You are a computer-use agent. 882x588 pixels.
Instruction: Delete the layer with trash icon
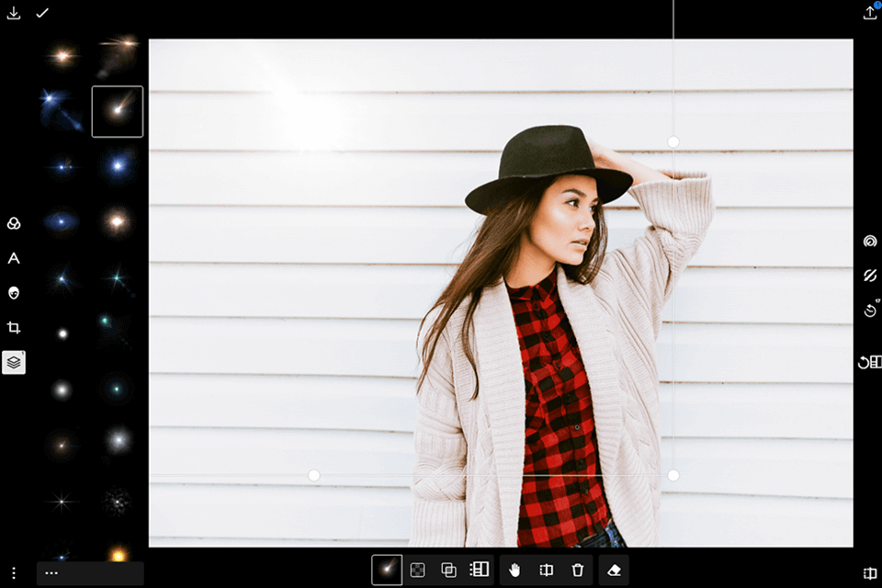tap(578, 570)
